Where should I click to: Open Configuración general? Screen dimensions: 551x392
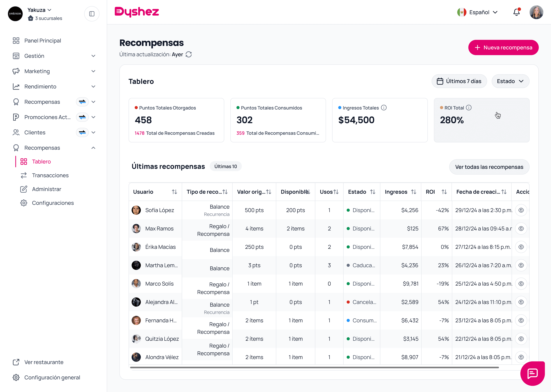pos(52,377)
